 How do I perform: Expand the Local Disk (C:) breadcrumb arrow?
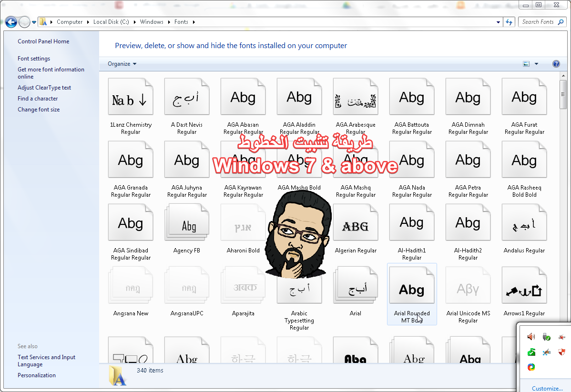[x=134, y=22]
